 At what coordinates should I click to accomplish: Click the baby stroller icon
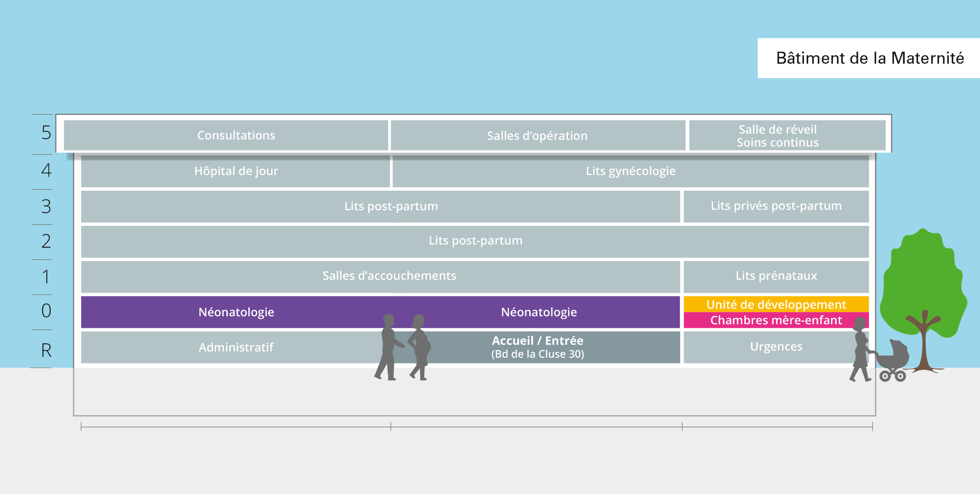pyautogui.click(x=893, y=360)
